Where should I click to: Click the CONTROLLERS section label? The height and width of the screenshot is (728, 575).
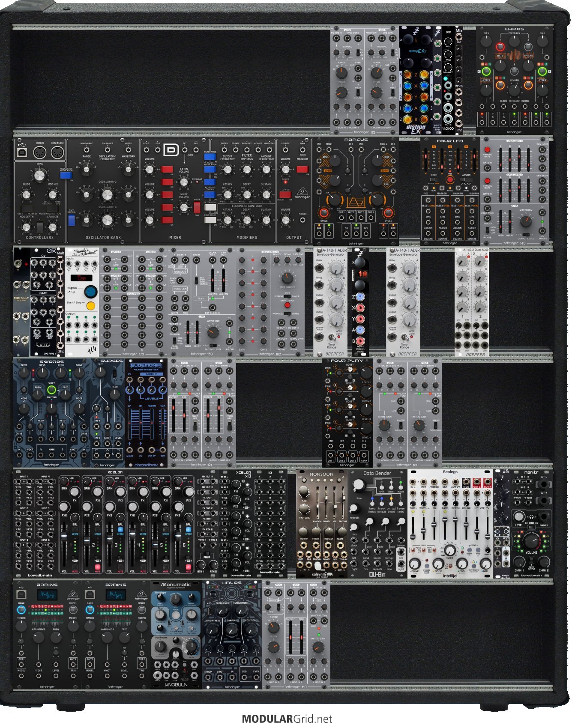point(39,237)
